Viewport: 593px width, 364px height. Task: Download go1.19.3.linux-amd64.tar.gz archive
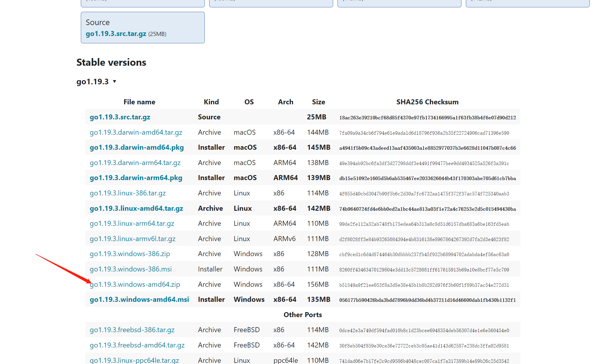pos(136,208)
